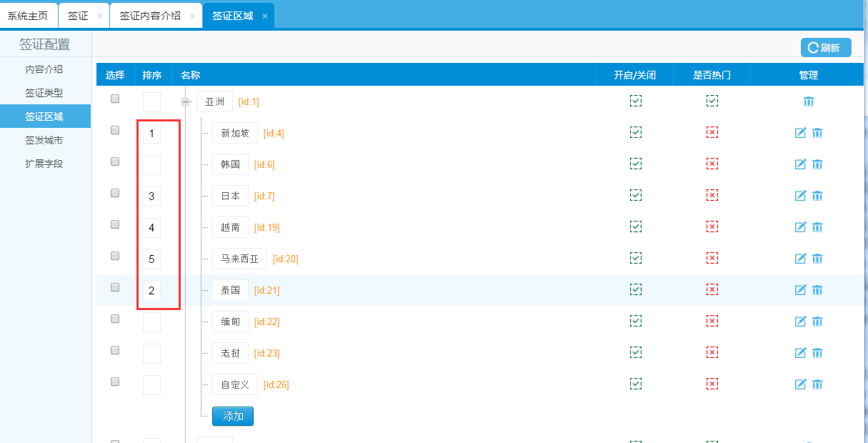Image resolution: width=868 pixels, height=443 pixels.
Task: Delete the 韩国 entry
Action: 817,164
